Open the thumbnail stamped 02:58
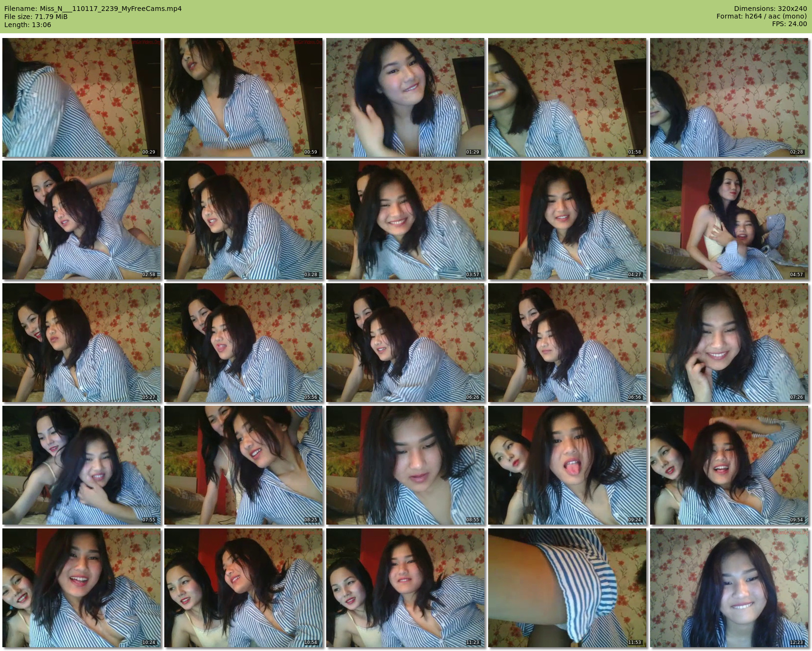Viewport: 812px width, 651px height. click(82, 220)
